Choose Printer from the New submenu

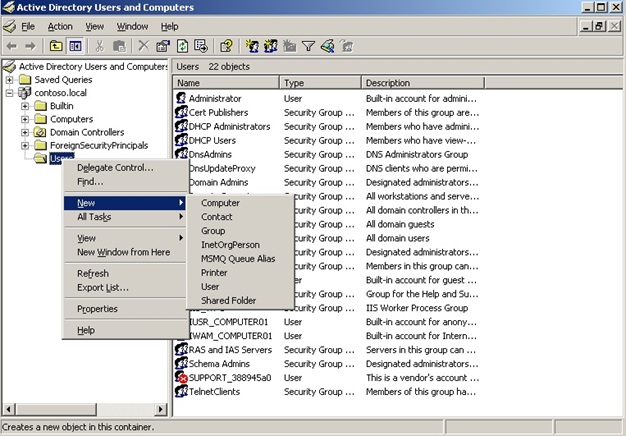point(240,273)
